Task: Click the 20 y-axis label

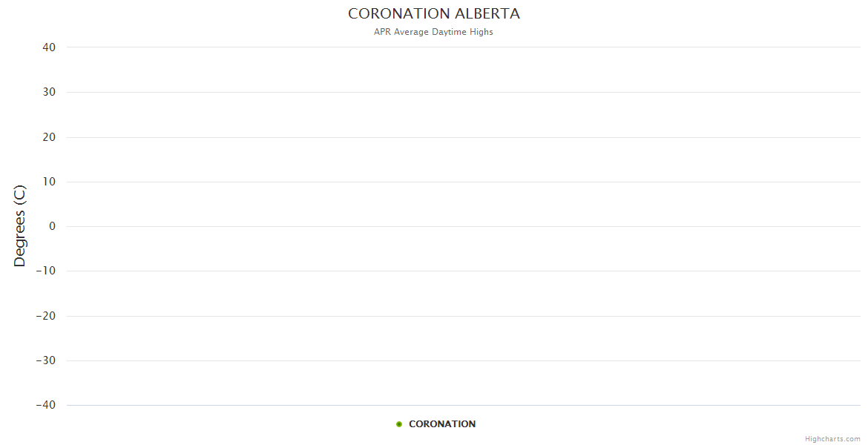Action: (x=50, y=137)
